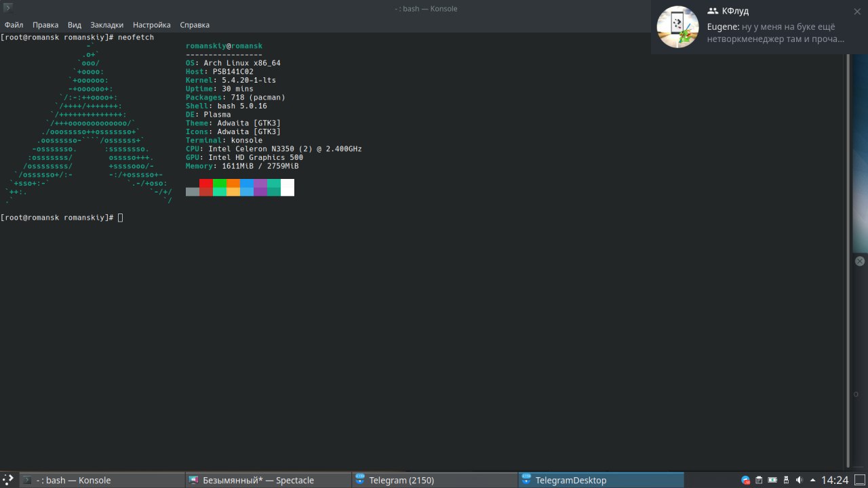868x488 pixels.
Task: Click the Theme: Adwaita [GTK3] line
Action: 233,123
